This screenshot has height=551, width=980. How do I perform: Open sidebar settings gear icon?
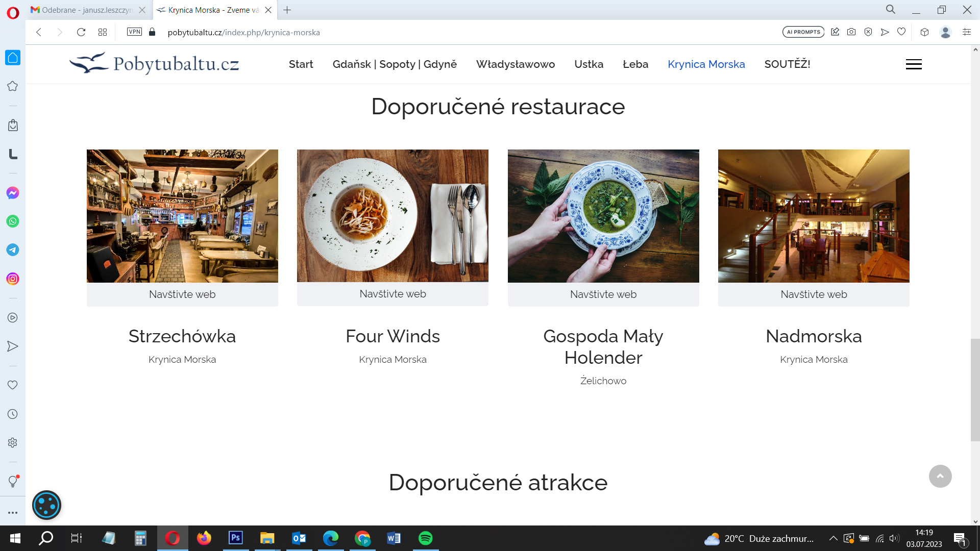click(13, 442)
